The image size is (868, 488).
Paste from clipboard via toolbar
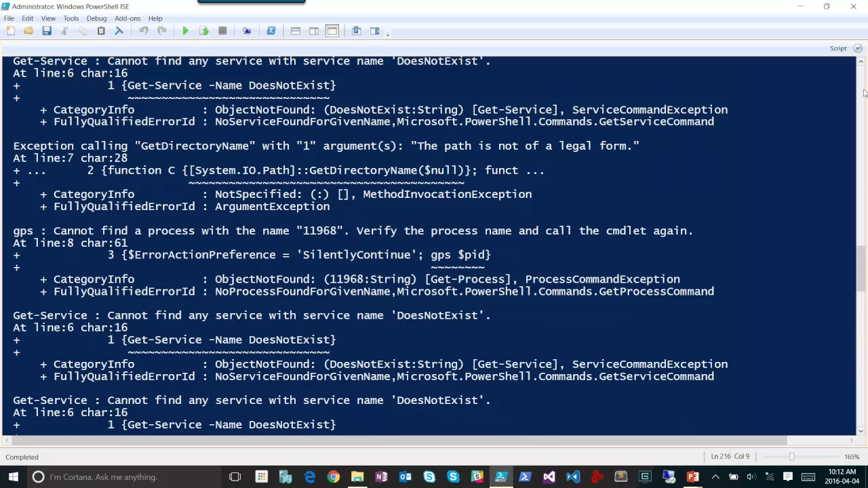click(101, 31)
